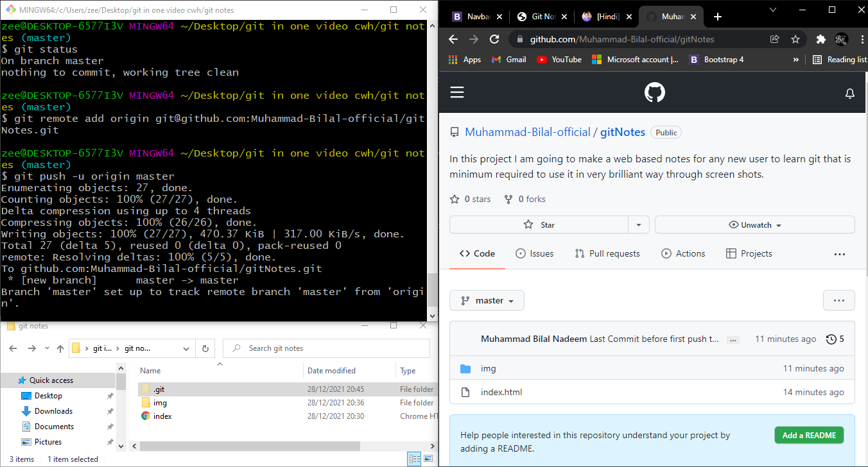This screenshot has height=467, width=868.
Task: Expand File Explorer address path dropdown
Action: (187, 348)
